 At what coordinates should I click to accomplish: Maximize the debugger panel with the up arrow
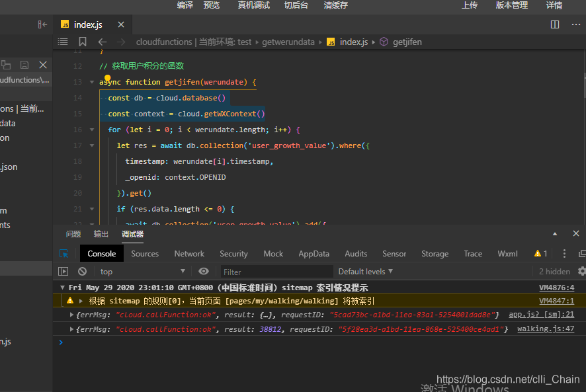point(555,234)
